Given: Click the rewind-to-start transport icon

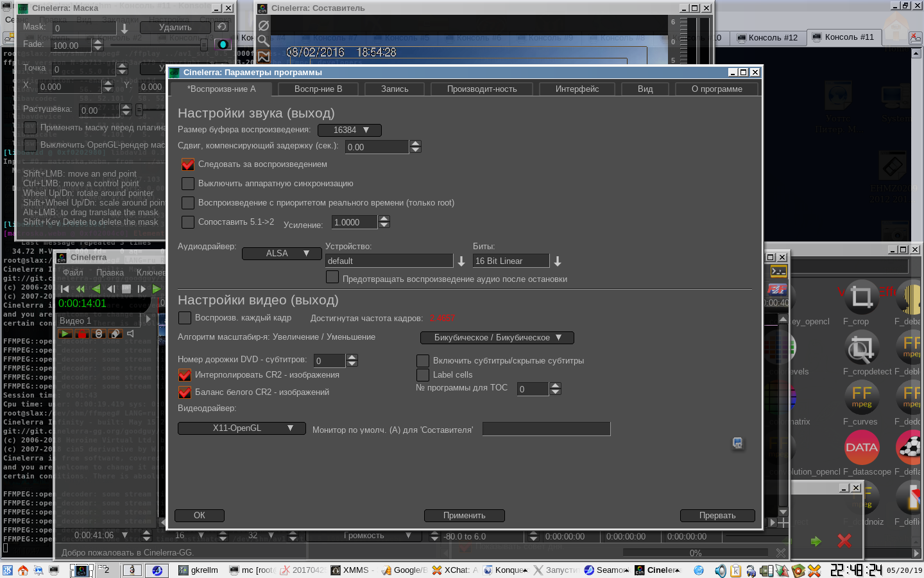Looking at the screenshot, I should pos(65,289).
